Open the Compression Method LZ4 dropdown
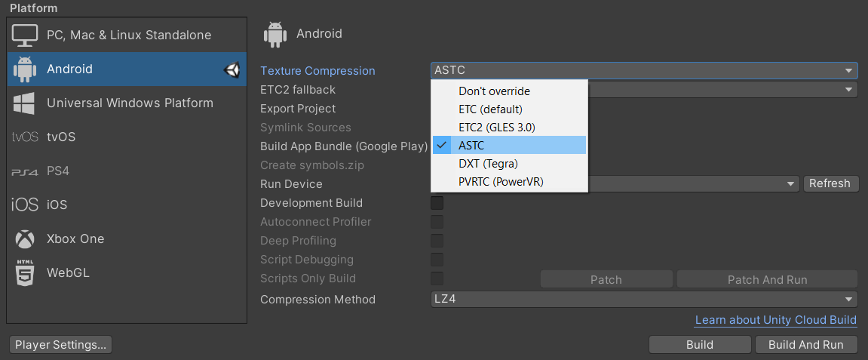Viewport: 868px width, 360px height. pyautogui.click(x=644, y=300)
